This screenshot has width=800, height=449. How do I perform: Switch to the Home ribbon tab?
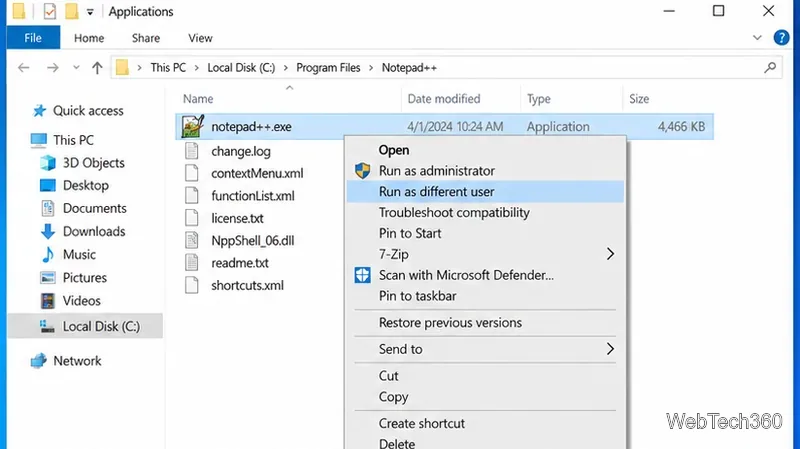[x=89, y=38]
